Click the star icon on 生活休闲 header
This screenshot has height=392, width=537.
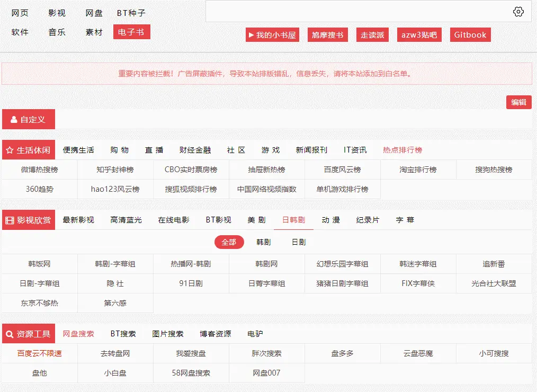8,149
